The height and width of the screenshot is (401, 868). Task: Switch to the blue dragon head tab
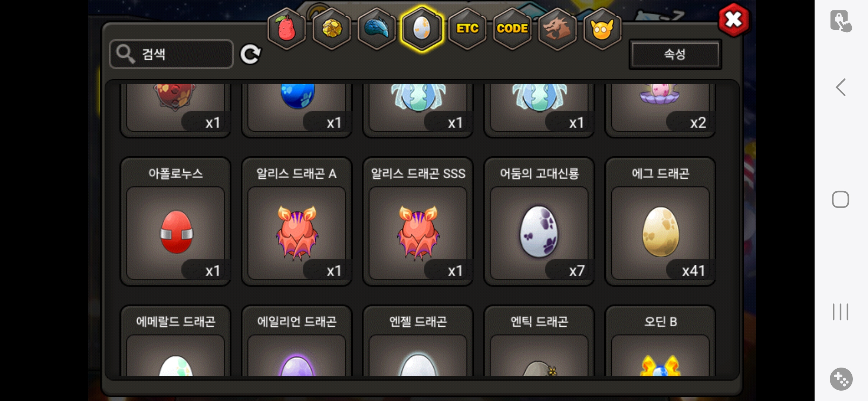pos(377,29)
